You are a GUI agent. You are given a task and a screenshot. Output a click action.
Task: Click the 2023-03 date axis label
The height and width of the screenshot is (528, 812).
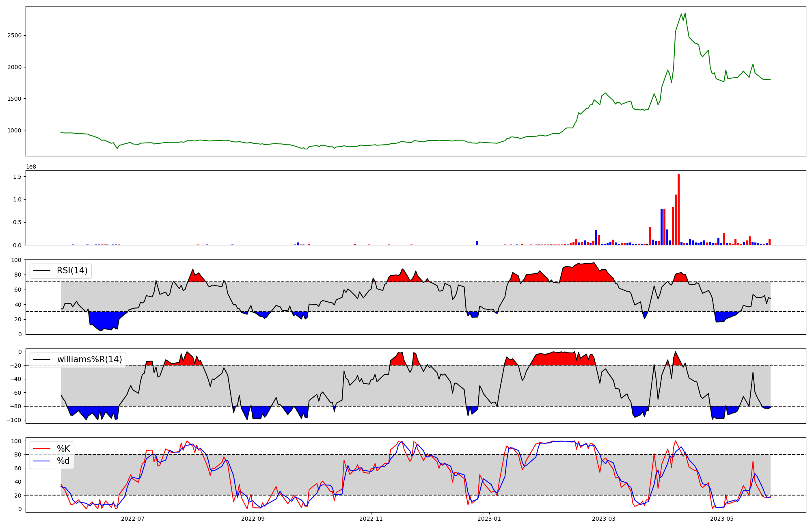[x=604, y=519]
